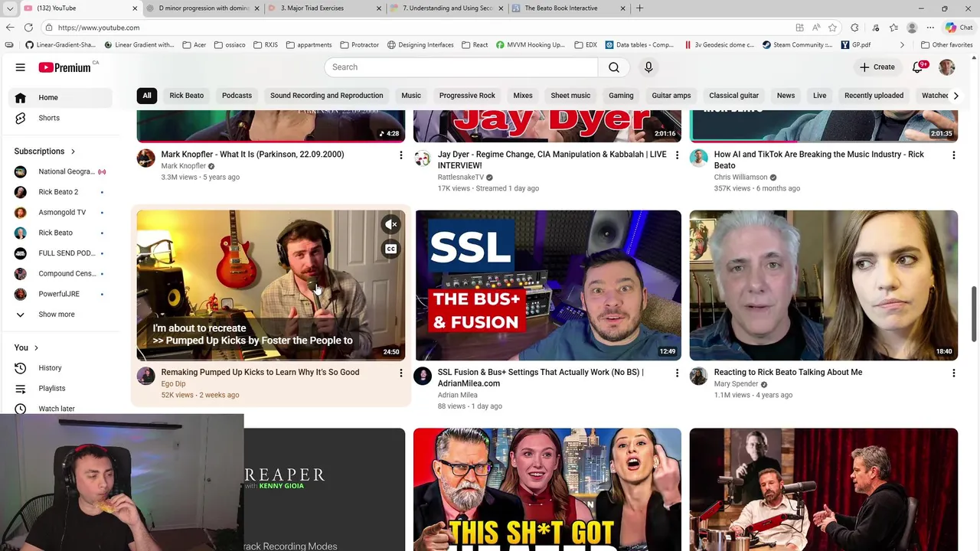
Task: Select the Classical guitar filter chip
Action: 733,96
